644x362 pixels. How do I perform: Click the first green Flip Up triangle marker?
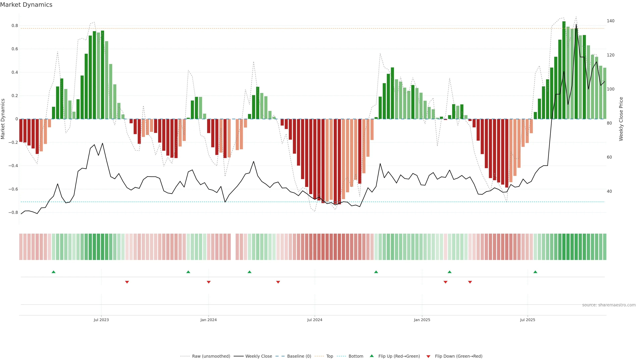[53, 272]
